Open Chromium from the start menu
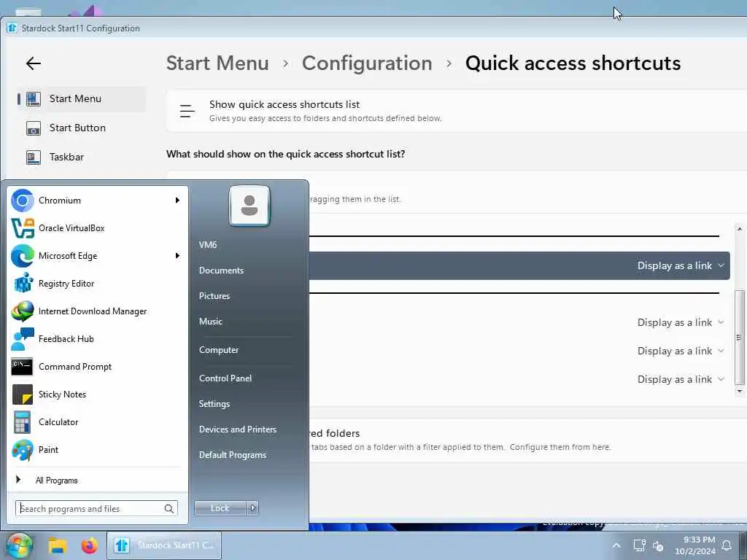 pos(96,201)
